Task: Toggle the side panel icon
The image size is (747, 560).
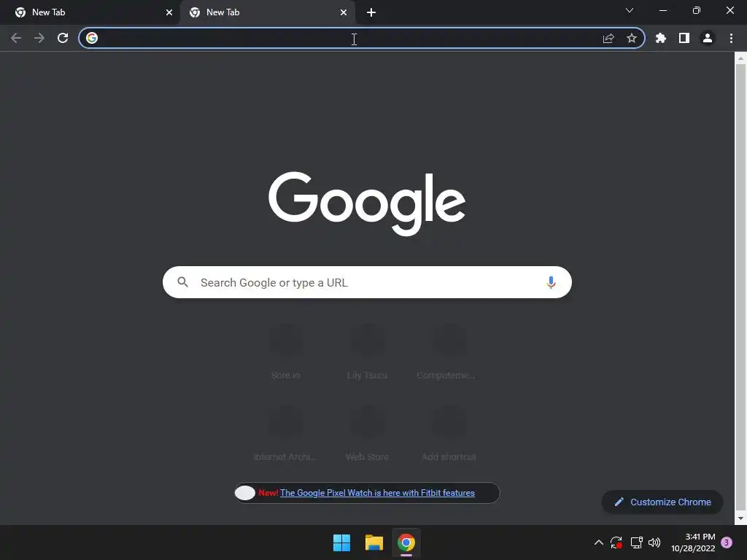Action: [x=684, y=38]
